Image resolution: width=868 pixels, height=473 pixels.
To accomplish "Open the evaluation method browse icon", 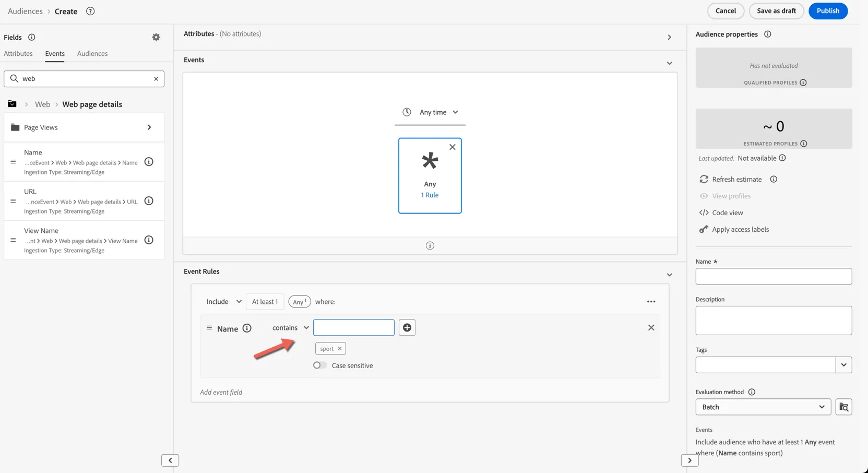I will pyautogui.click(x=843, y=407).
